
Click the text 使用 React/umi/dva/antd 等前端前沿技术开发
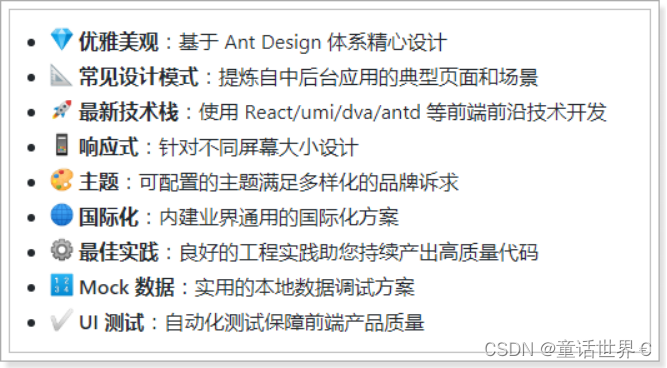pos(402,112)
